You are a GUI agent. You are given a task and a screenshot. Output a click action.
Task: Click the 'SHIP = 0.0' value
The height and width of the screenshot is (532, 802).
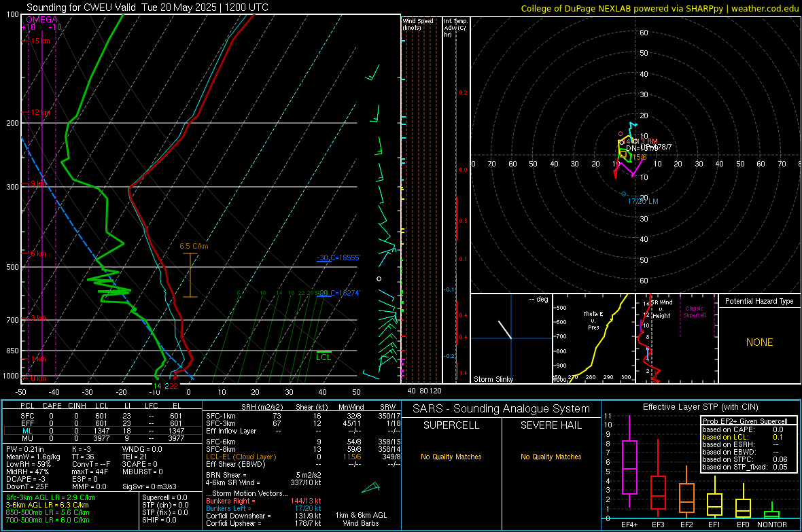click(159, 520)
